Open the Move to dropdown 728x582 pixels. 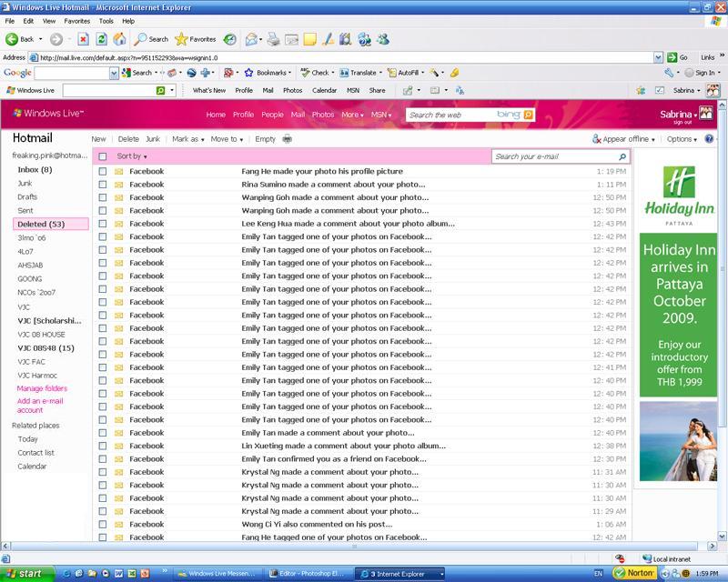pos(227,139)
